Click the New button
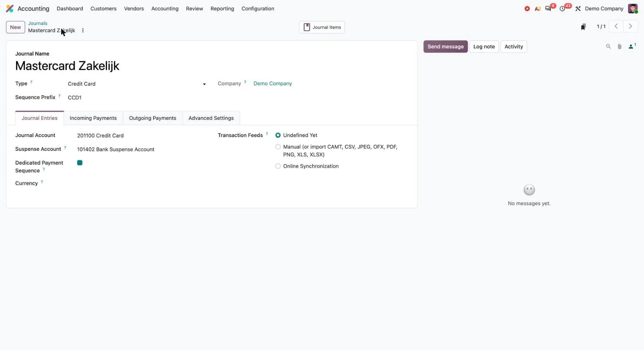This screenshot has width=644, height=350. [16, 27]
